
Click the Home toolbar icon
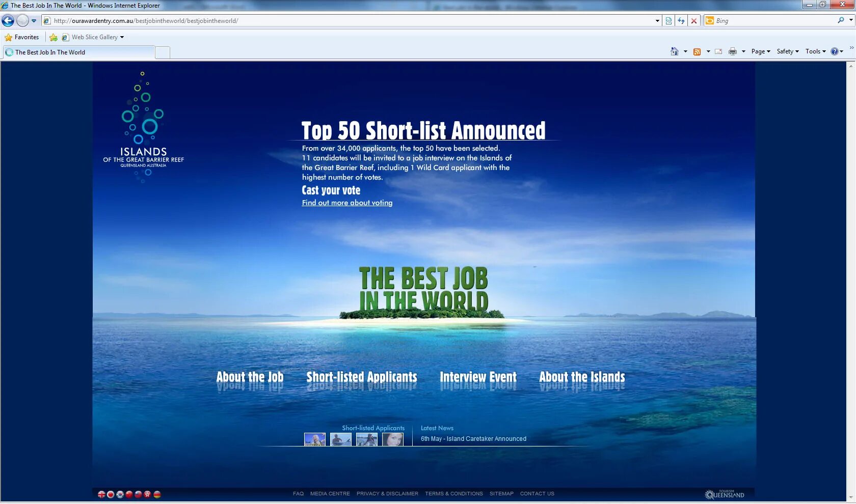click(675, 51)
